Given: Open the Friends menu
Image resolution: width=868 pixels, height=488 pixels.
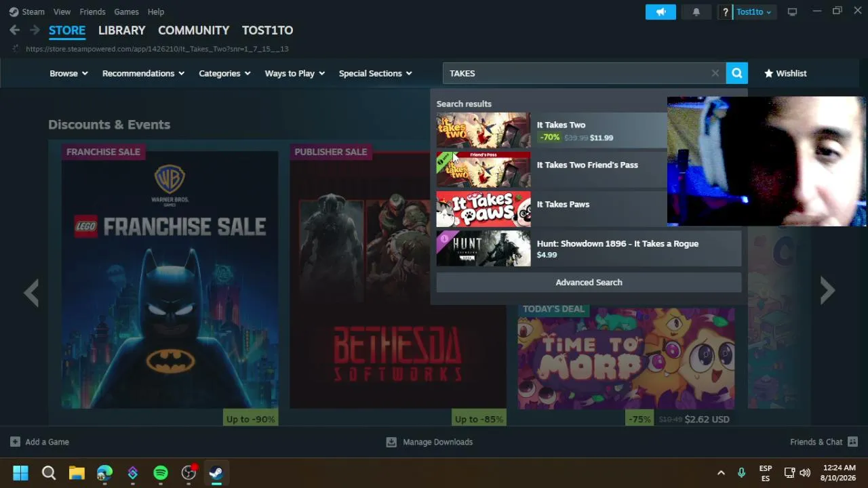Looking at the screenshot, I should tap(92, 12).
